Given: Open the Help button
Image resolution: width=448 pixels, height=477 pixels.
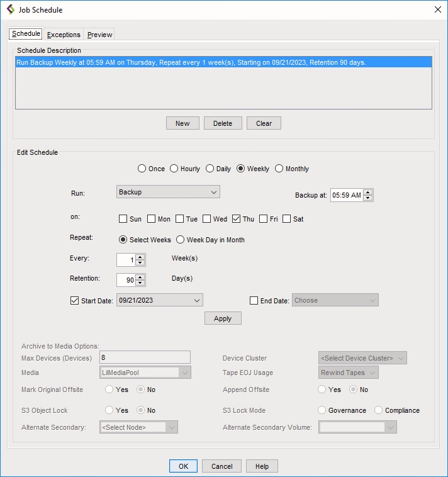Looking at the screenshot, I should coord(262,466).
